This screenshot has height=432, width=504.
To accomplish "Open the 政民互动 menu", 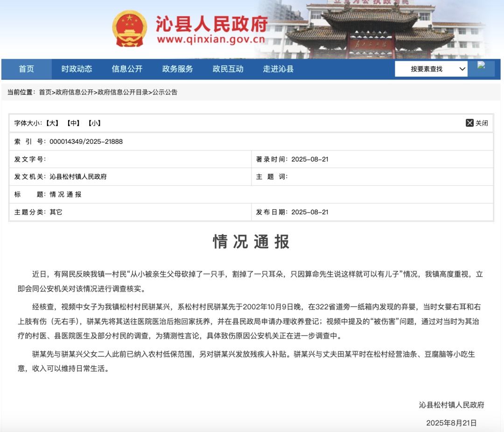I will click(x=227, y=69).
